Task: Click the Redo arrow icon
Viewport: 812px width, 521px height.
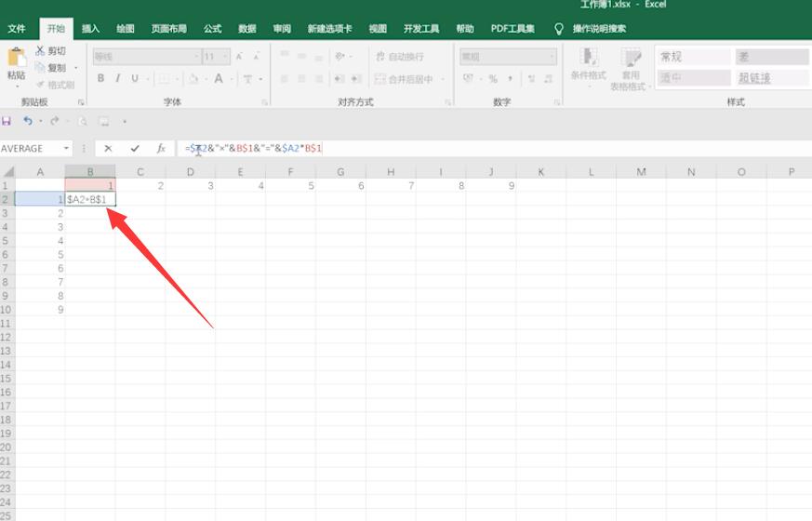Action: pyautogui.click(x=54, y=121)
